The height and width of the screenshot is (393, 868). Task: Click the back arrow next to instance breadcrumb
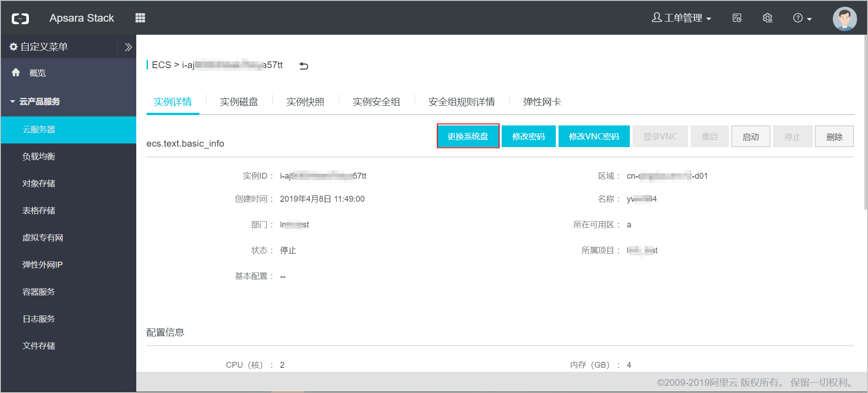304,66
